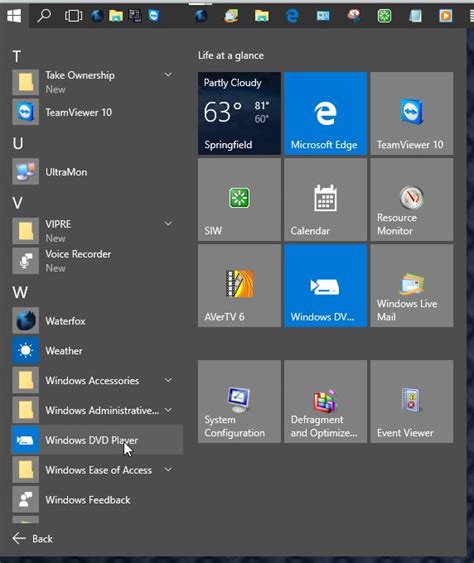This screenshot has height=563, width=474.
Task: Open the TeamViewer 10 tile
Action: point(412,113)
